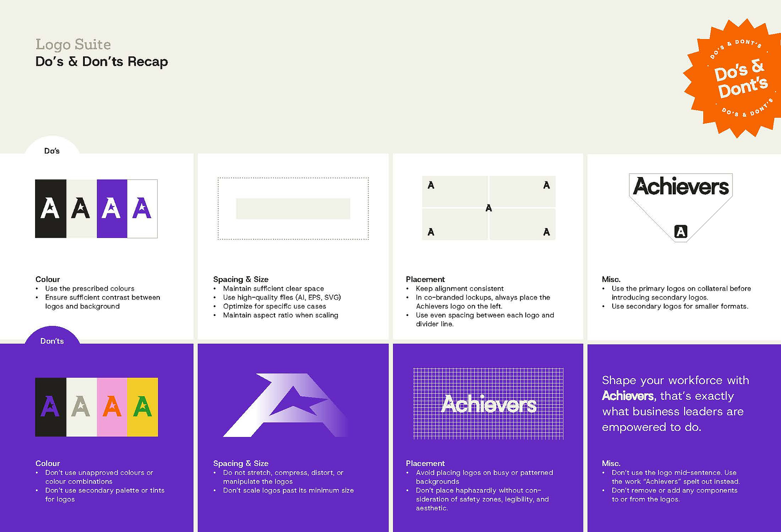Click 'Maintain aspect ratio when scaling' bullet

[x=281, y=315]
